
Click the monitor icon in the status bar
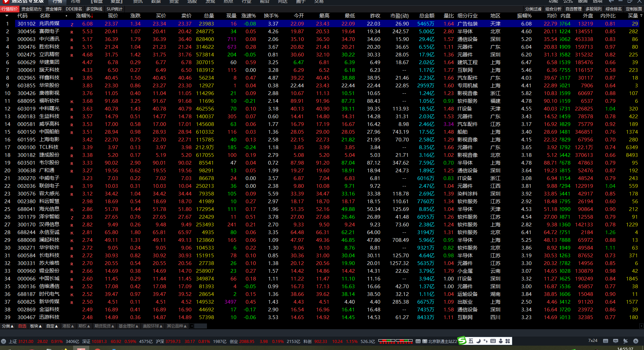click(615, 341)
